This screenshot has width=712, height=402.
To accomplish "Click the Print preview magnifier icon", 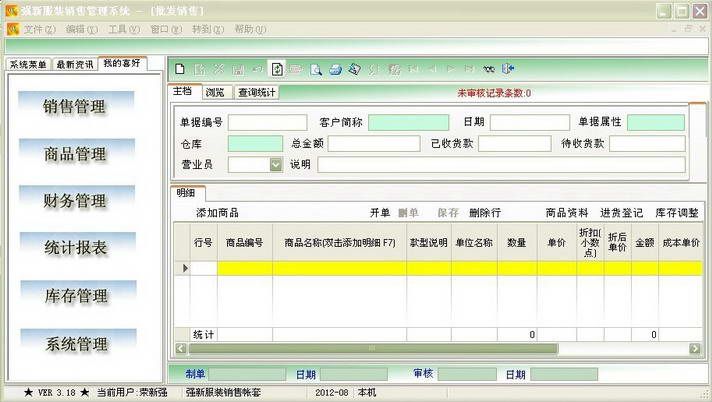I will tap(316, 69).
